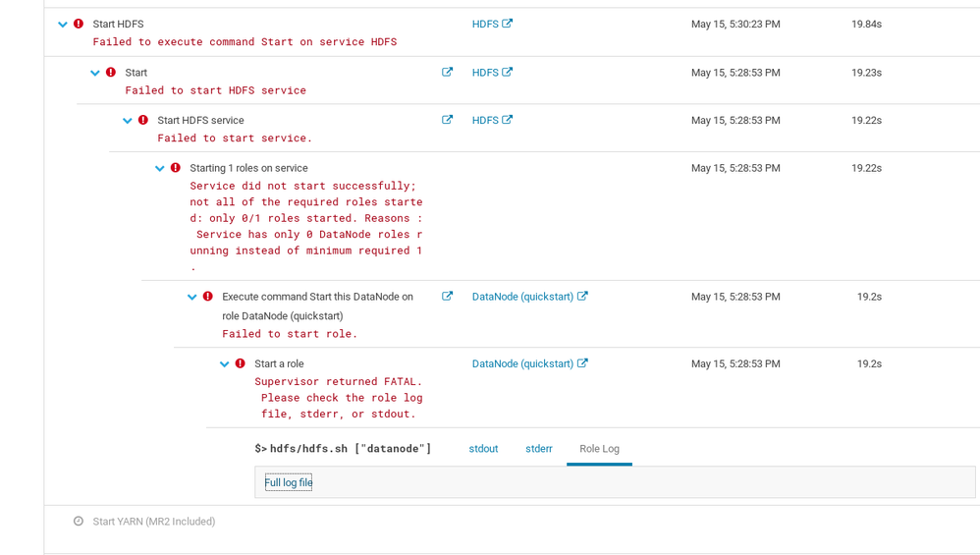Collapse the Start HDFS top-level step

click(x=63, y=25)
